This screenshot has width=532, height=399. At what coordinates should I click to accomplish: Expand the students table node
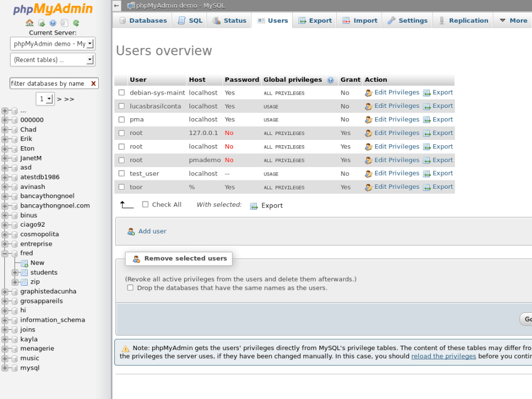pyautogui.click(x=15, y=272)
